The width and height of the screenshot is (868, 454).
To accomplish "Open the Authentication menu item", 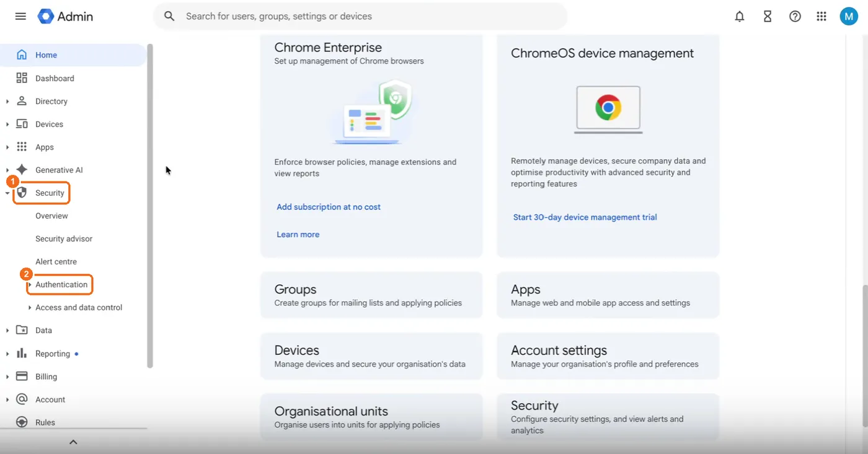I will (x=61, y=285).
